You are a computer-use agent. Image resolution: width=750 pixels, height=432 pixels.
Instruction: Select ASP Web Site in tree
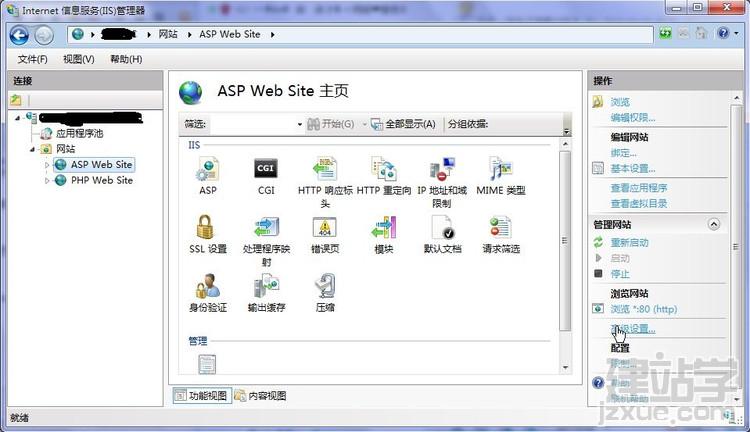pyautogui.click(x=101, y=165)
